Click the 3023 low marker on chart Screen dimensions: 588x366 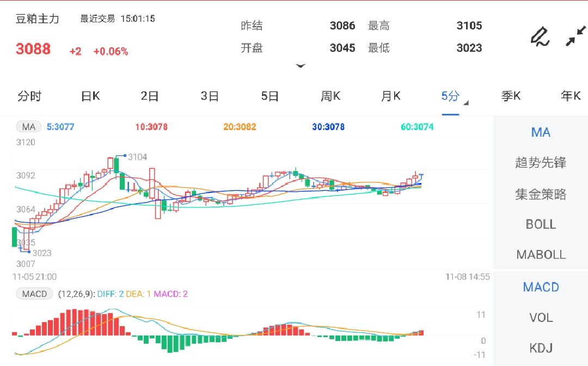(42, 253)
